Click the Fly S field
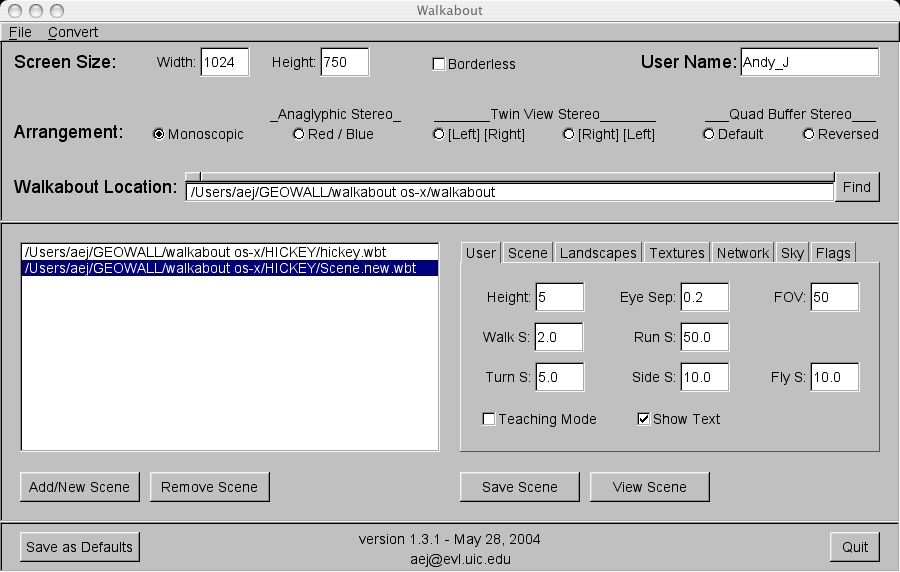This screenshot has height=572, width=900. pos(835,377)
